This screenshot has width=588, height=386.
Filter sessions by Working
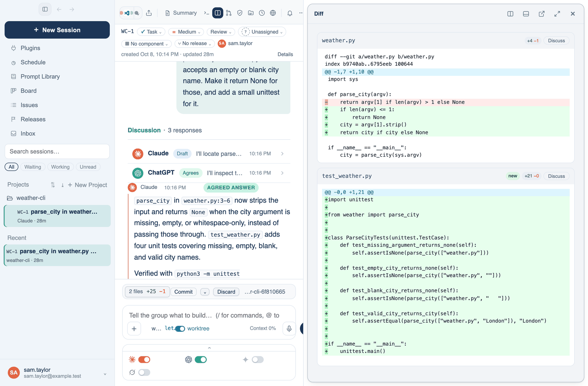coord(60,167)
